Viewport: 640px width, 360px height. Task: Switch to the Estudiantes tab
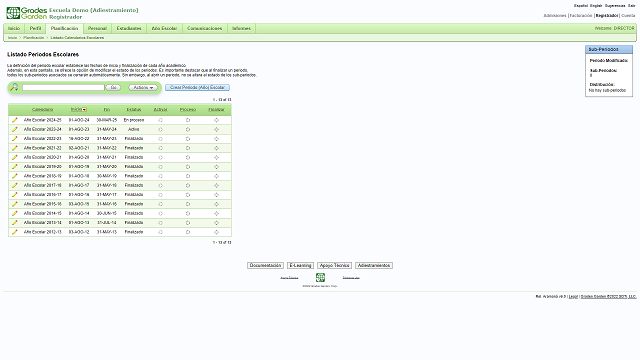[129, 28]
